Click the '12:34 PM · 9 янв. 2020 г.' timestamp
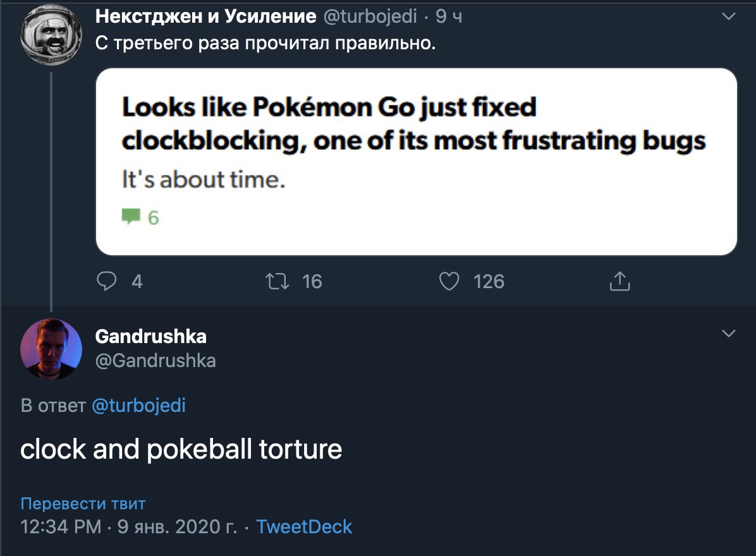The image size is (756, 556). tap(129, 526)
